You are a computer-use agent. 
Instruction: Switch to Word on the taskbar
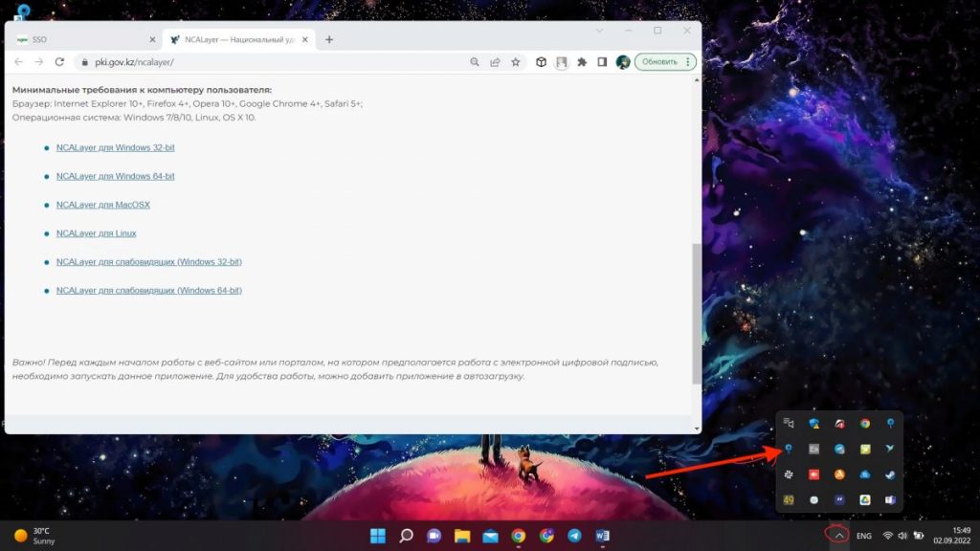click(602, 536)
